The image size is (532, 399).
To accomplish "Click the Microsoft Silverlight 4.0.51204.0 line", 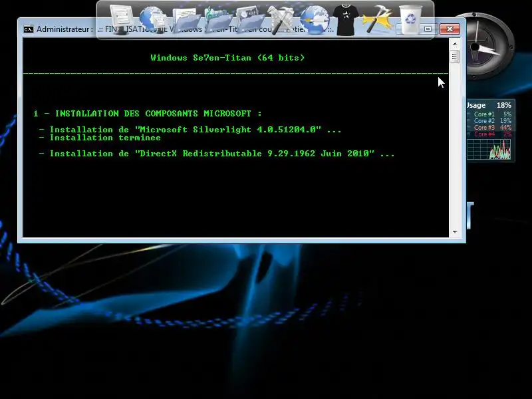I will tap(190, 130).
